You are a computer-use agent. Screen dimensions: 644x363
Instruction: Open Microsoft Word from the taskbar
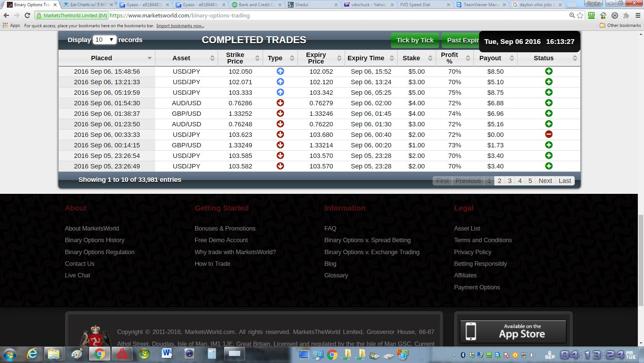click(167, 353)
